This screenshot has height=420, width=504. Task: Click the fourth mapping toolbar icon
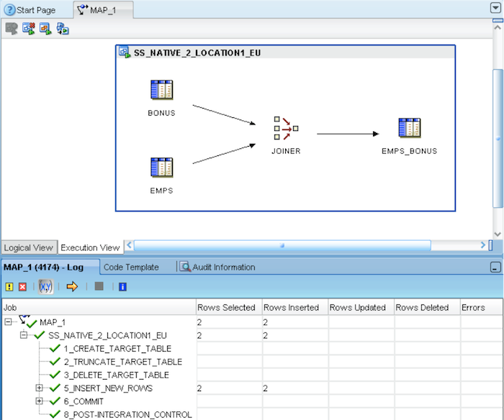point(63,29)
